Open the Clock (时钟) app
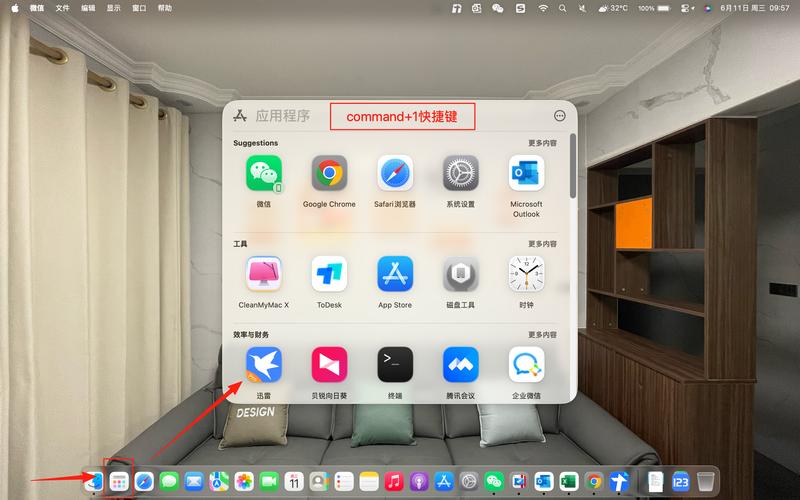 pyautogui.click(x=526, y=274)
